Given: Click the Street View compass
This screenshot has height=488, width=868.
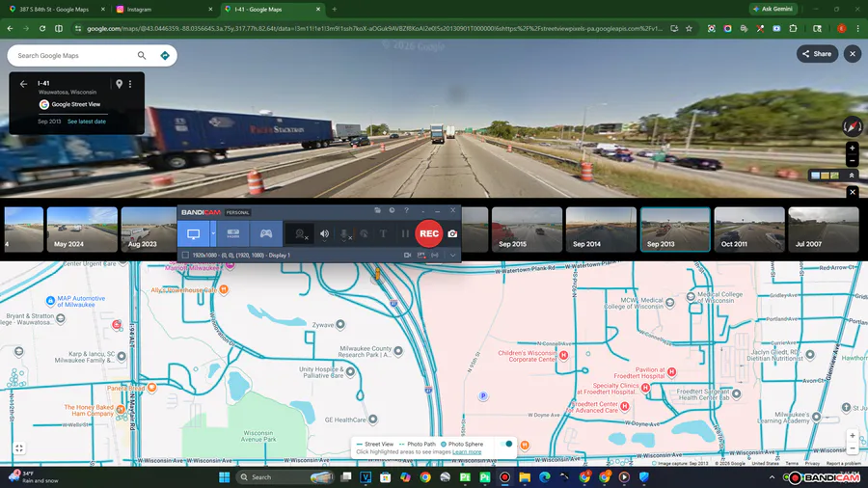Looking at the screenshot, I should [853, 126].
